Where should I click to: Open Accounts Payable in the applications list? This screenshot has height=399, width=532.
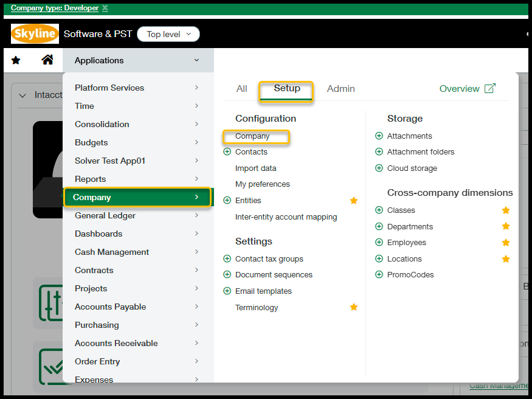110,307
